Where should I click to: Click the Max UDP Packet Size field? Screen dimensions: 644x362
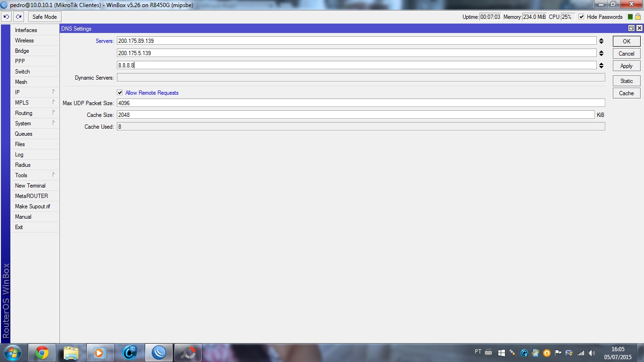coord(361,103)
